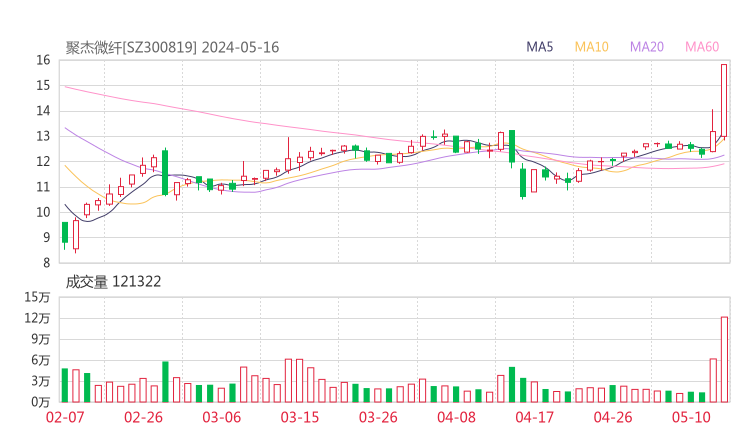This screenshot has height=440, width=740.
Task: Click the stock title 聚杰微纤[SZ300819] 2024-05-16
Action: [x=172, y=47]
